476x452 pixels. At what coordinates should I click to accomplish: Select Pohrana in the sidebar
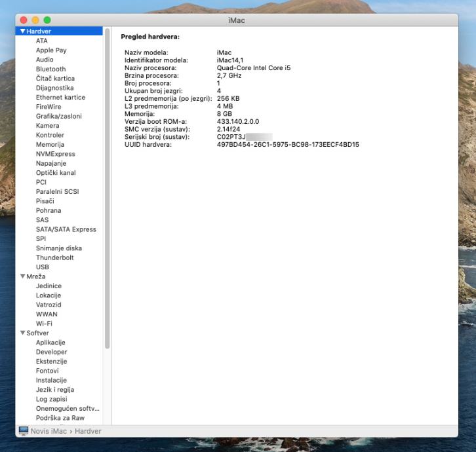pyautogui.click(x=49, y=210)
